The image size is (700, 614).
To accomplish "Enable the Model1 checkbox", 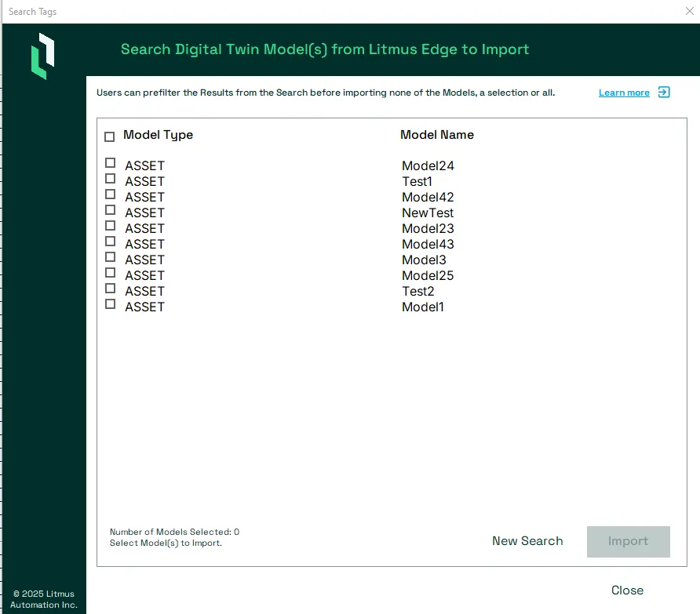I will pyautogui.click(x=111, y=304).
